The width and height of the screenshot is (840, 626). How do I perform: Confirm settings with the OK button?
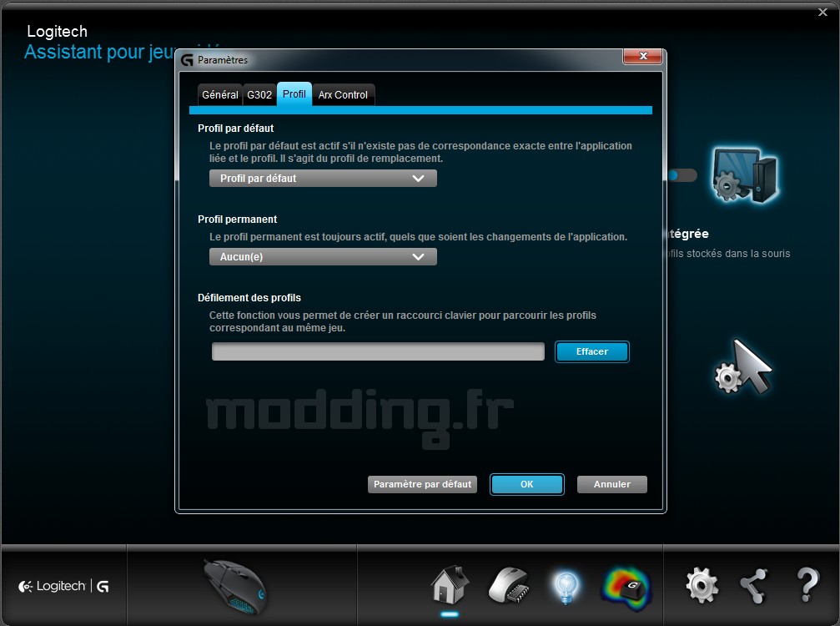point(526,484)
